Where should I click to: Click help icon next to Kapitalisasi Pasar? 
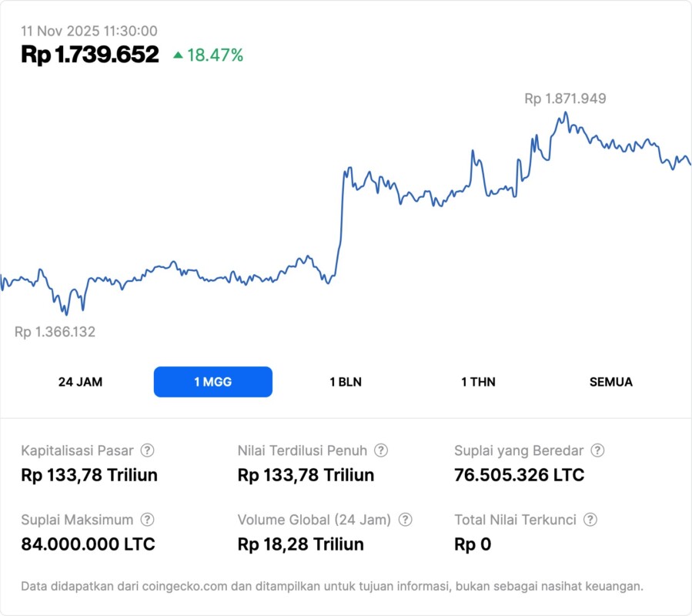click(x=148, y=450)
